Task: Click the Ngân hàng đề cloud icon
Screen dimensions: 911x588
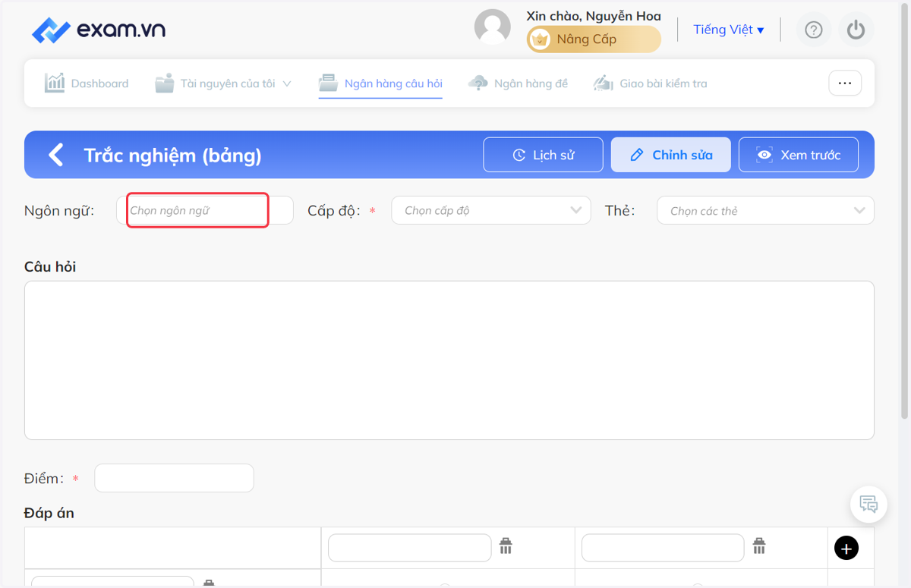Action: tap(478, 83)
